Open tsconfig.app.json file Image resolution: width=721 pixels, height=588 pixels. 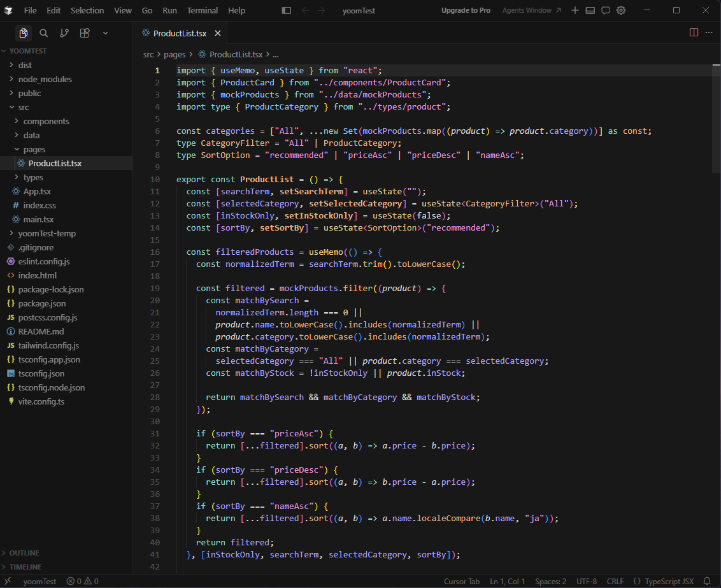(67, 359)
